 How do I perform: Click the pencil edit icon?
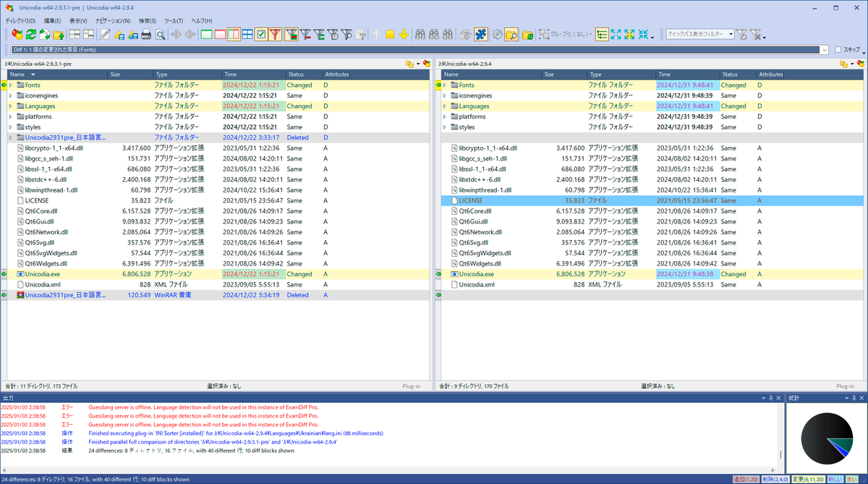point(104,34)
